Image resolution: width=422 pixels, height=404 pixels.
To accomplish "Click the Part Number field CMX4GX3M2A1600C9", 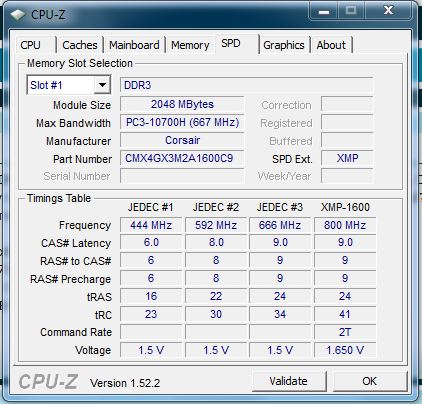I will click(182, 158).
